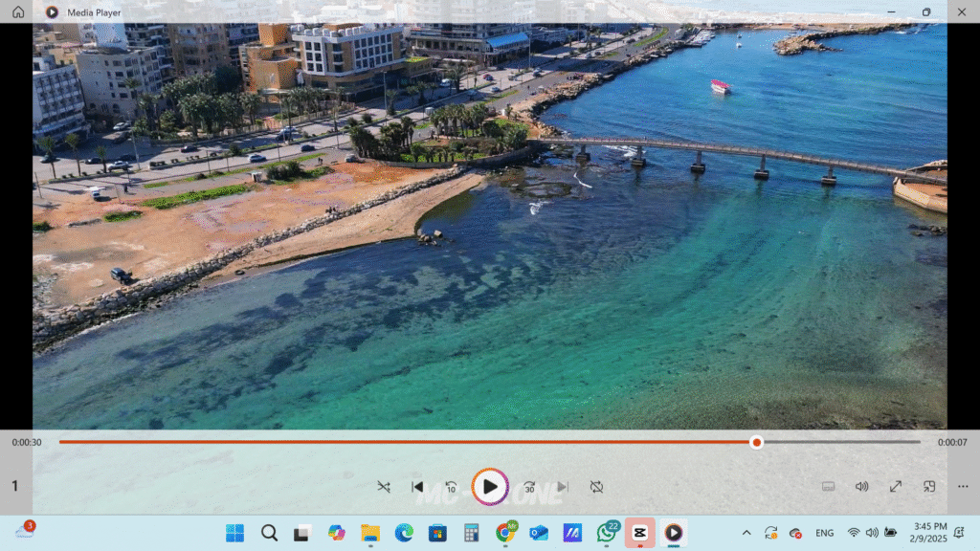Image resolution: width=980 pixels, height=551 pixels.
Task: Toggle repeat mode on
Action: coord(595,486)
